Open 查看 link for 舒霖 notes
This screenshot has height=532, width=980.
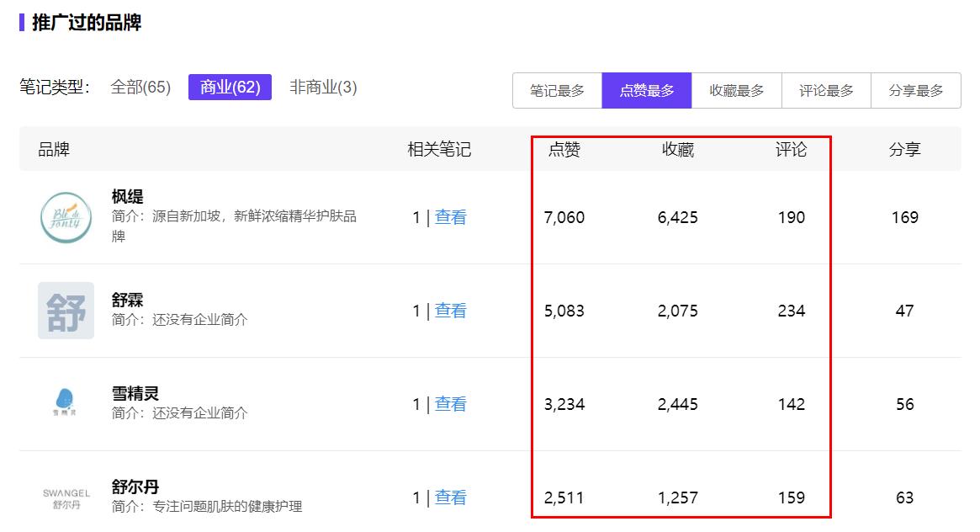point(450,311)
